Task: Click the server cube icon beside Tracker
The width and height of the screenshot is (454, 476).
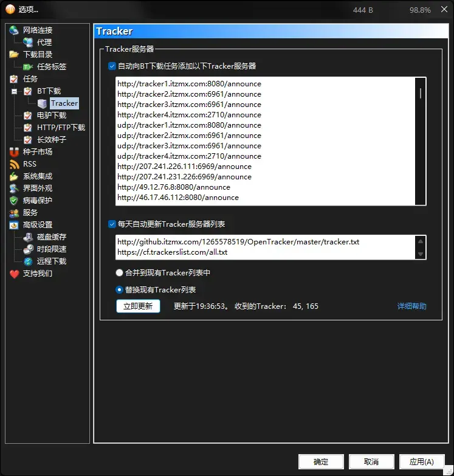Action: pyautogui.click(x=42, y=103)
